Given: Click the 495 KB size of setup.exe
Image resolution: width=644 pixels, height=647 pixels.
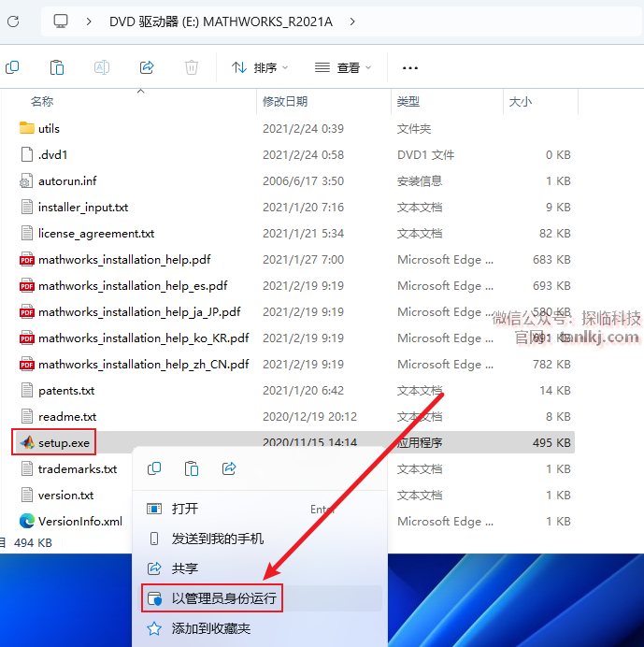Looking at the screenshot, I should click(x=551, y=443).
